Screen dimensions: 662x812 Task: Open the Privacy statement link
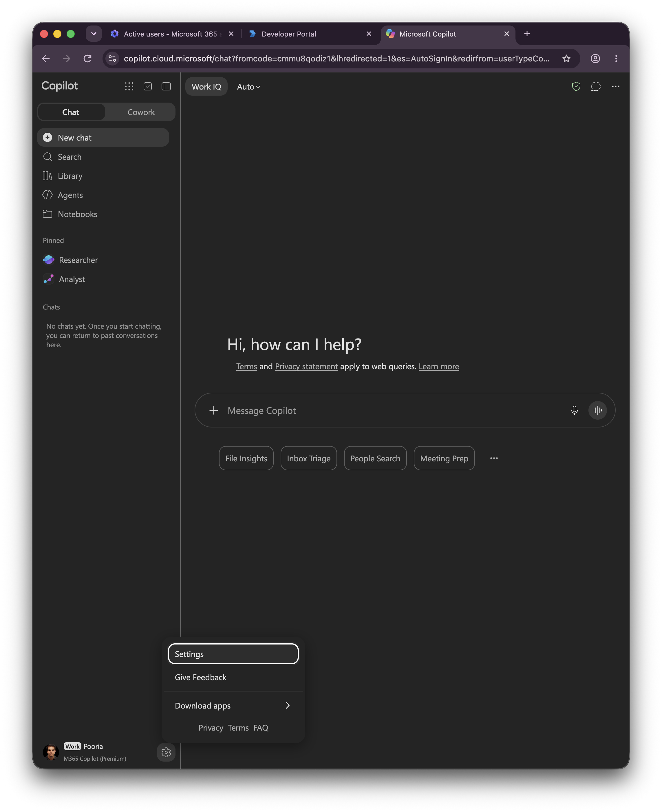pos(306,366)
